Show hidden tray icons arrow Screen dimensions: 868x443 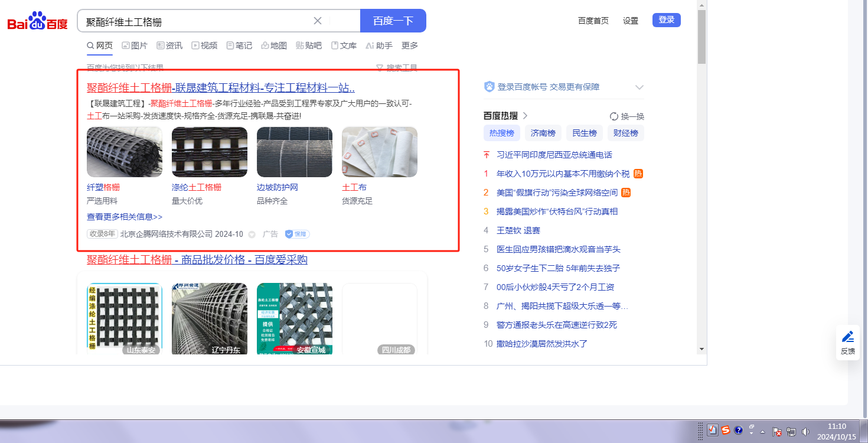pyautogui.click(x=762, y=431)
